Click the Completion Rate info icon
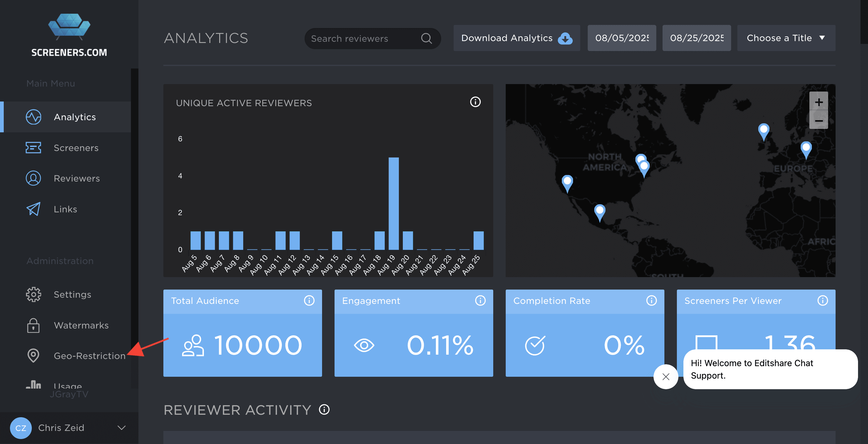The height and width of the screenshot is (444, 868). [651, 300]
